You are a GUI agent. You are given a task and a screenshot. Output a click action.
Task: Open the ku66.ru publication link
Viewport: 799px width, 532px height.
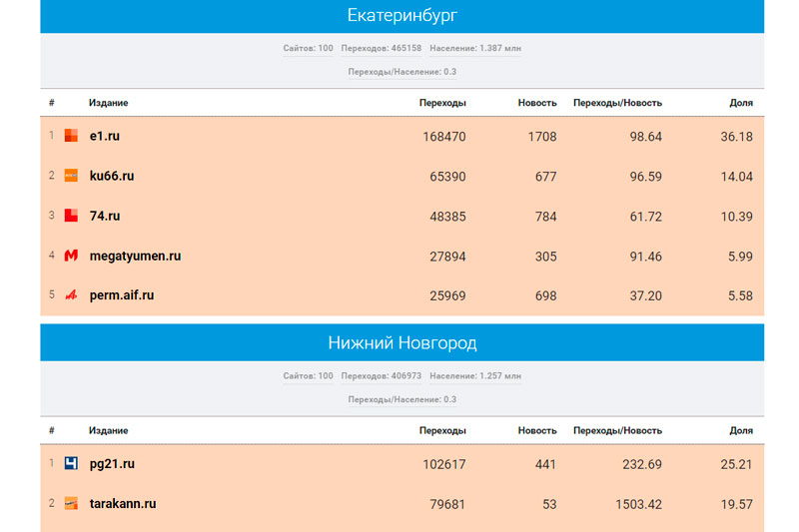click(x=111, y=176)
